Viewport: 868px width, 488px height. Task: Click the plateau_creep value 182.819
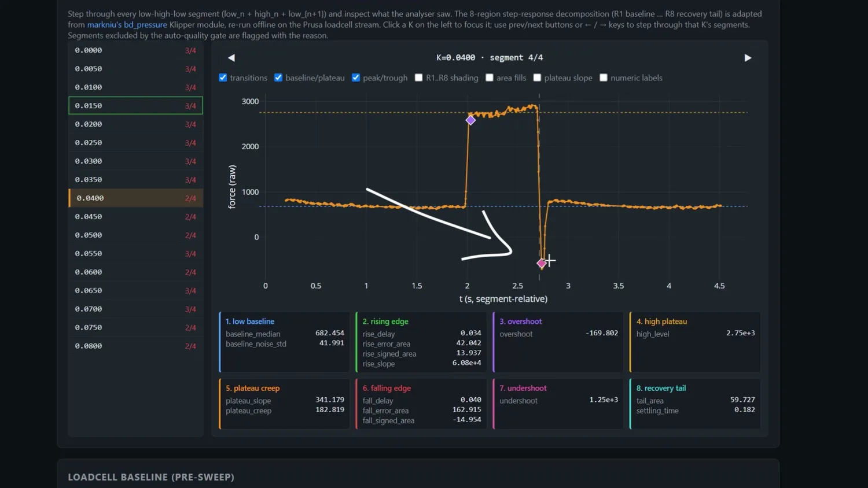point(330,409)
